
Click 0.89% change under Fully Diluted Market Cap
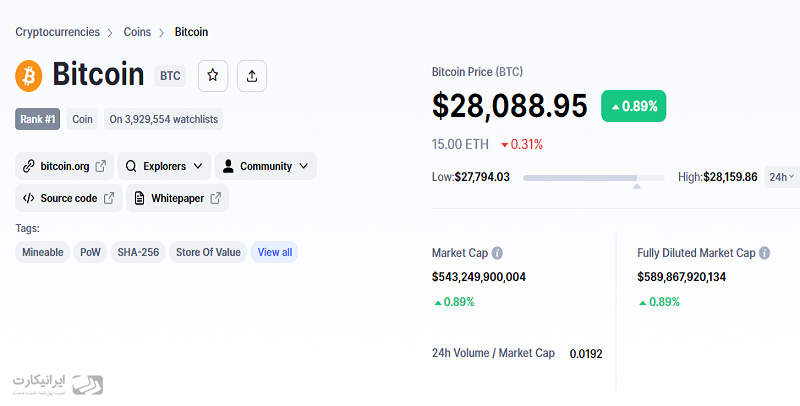[x=659, y=302]
